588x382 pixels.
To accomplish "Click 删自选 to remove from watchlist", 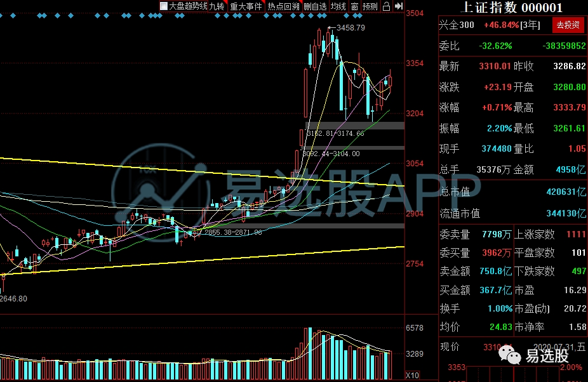I will [x=315, y=6].
